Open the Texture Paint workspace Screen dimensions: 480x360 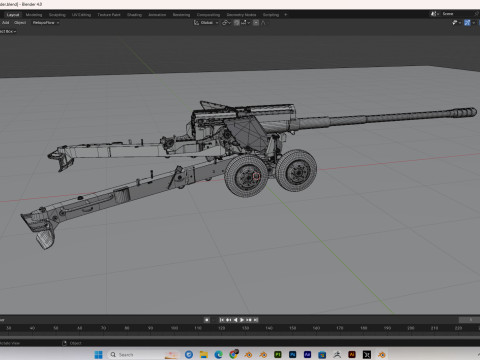[109, 15]
